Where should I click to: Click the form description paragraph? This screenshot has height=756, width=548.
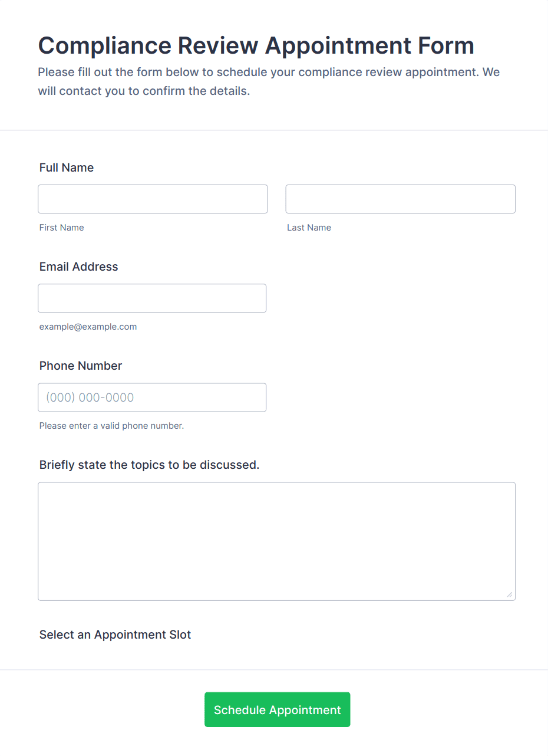click(x=269, y=82)
